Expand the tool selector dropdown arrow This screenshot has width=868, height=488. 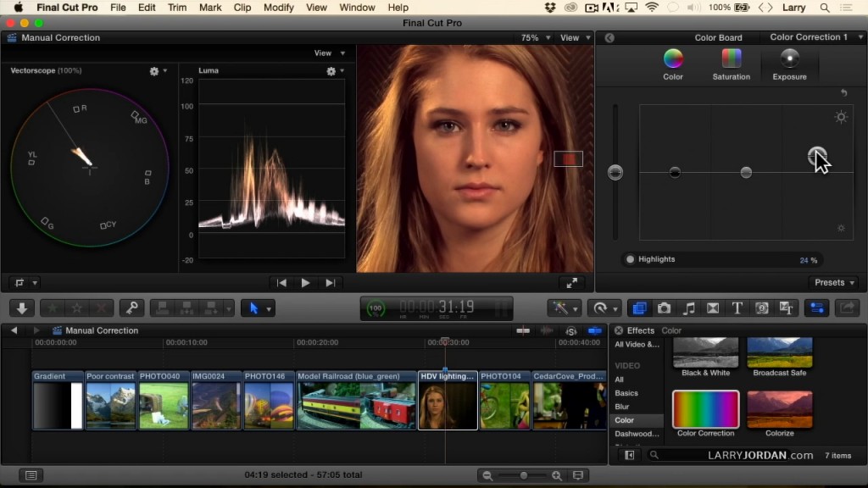pos(269,308)
